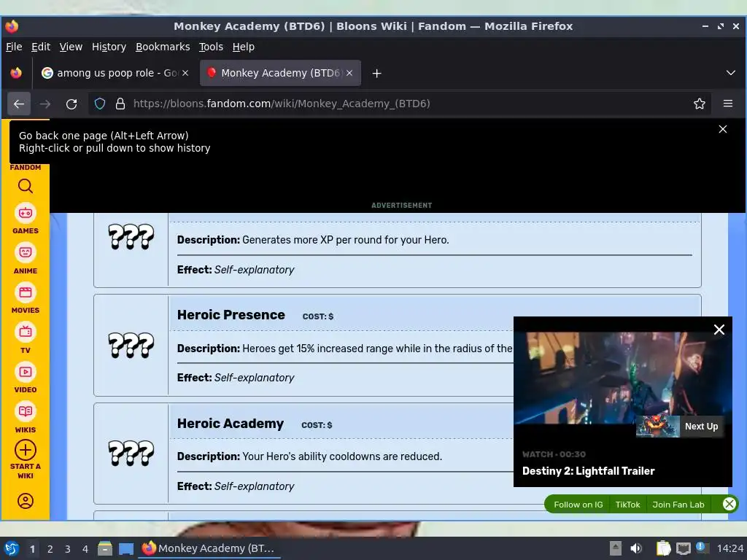The image size is (747, 560).
Task: Open the Help menu
Action: (x=244, y=47)
